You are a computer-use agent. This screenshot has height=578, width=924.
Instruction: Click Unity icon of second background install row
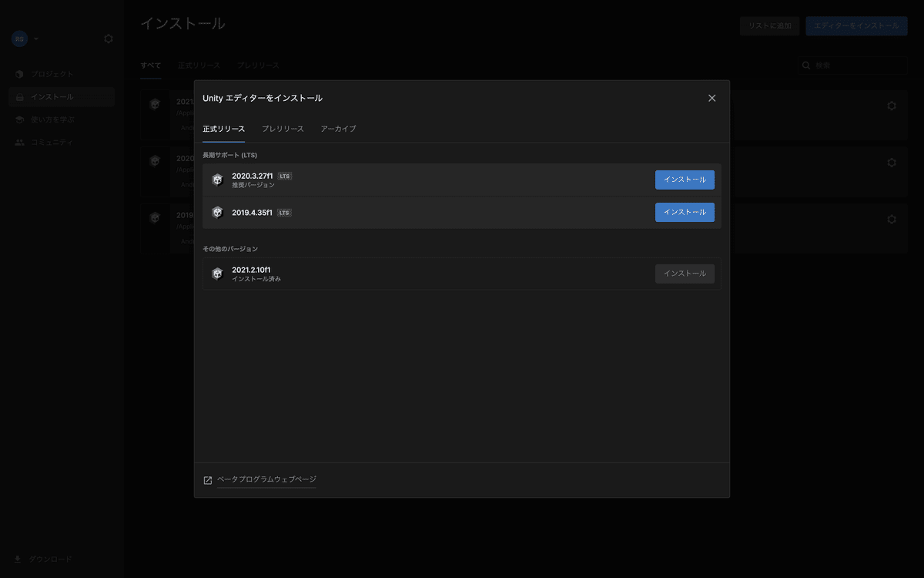coord(155,161)
